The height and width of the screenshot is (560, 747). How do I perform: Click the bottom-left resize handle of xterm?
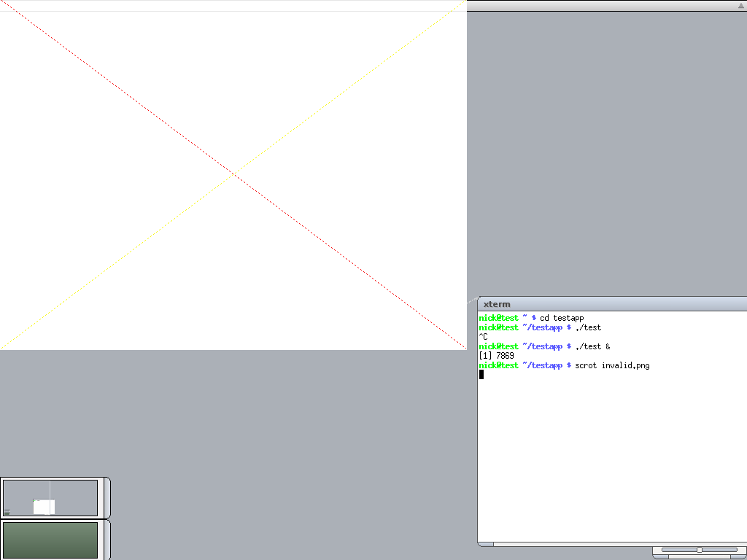[x=486, y=544]
